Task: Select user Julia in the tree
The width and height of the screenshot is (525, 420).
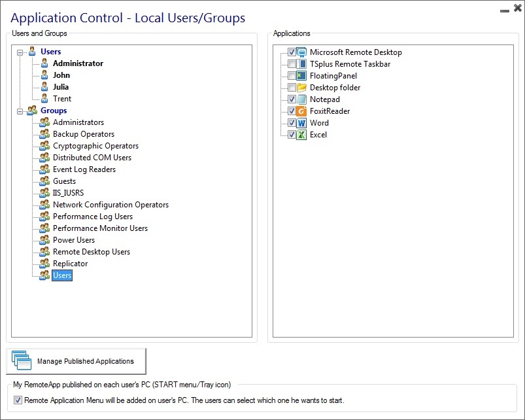Action: coord(61,87)
